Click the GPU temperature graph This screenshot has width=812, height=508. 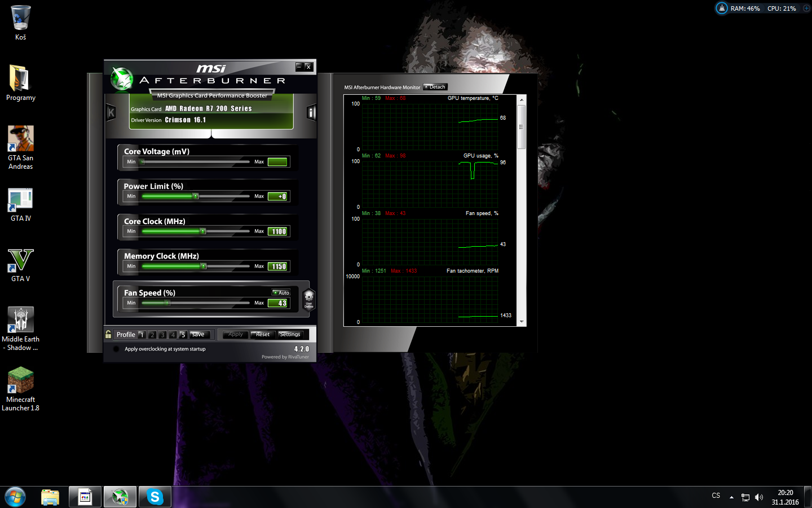pos(430,126)
